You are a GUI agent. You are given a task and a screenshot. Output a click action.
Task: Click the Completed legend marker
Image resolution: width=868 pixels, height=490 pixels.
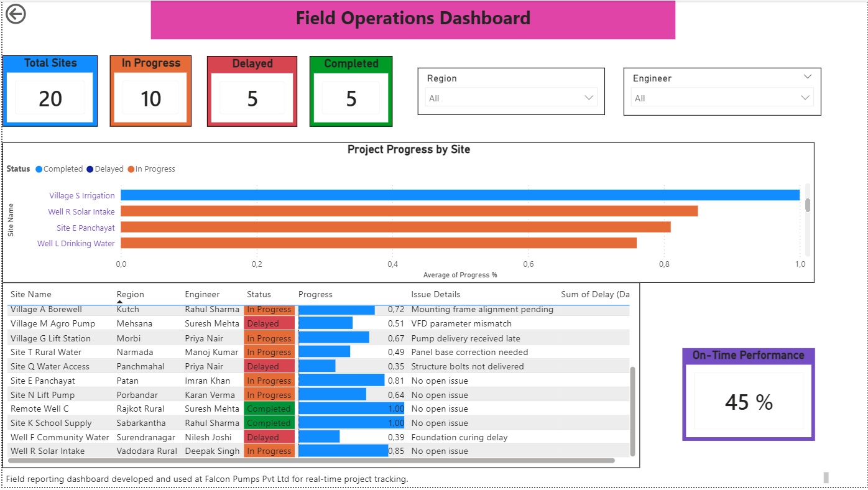[39, 169]
